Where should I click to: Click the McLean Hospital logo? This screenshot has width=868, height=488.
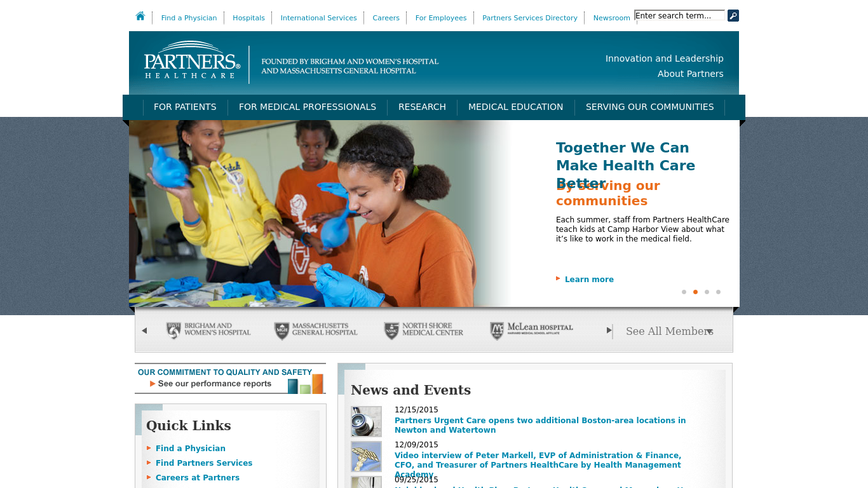(531, 330)
